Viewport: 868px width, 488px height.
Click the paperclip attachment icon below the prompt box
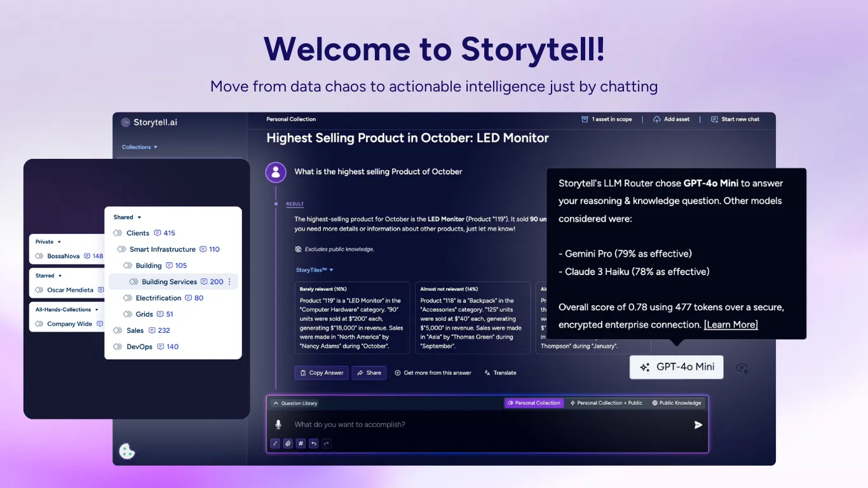288,444
